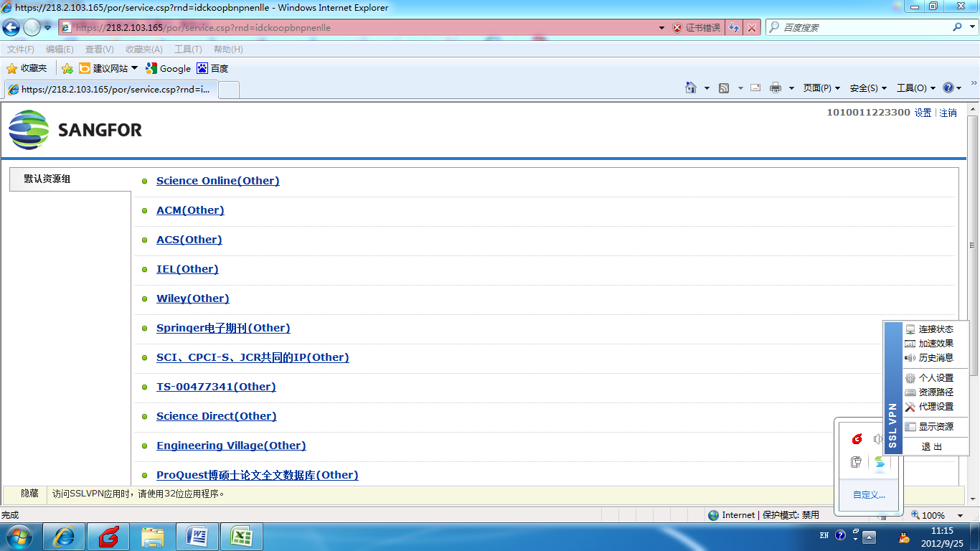Click the printer icon in command bar

(776, 88)
